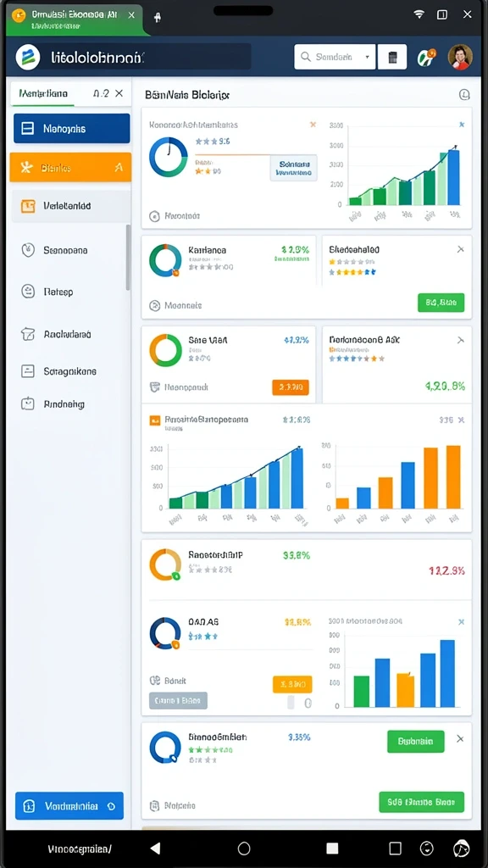
Task: Click the green-orange notification icon in header
Action: pos(427,57)
